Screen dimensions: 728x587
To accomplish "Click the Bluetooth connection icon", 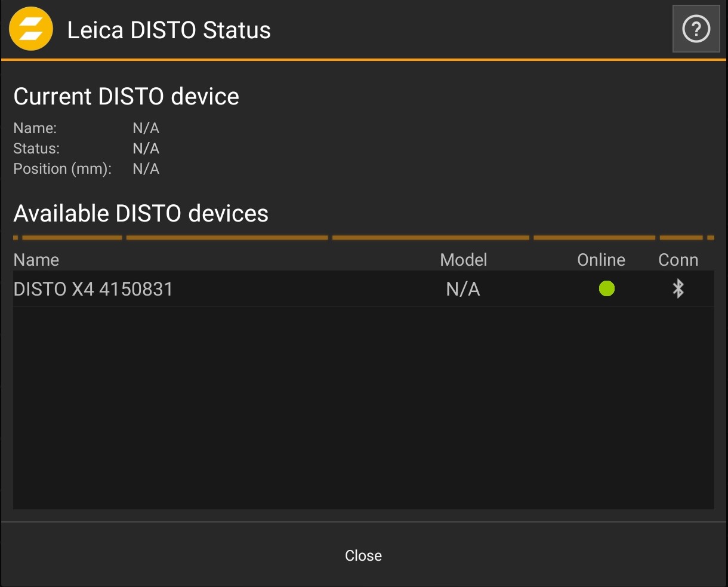I will coord(678,289).
